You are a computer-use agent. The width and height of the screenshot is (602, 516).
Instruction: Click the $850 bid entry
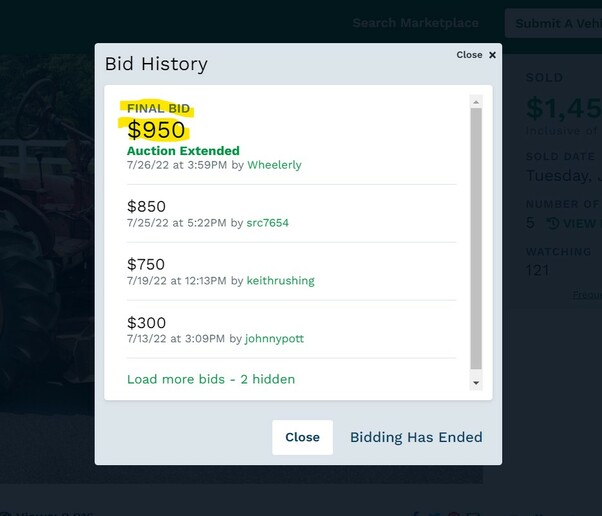tap(291, 214)
